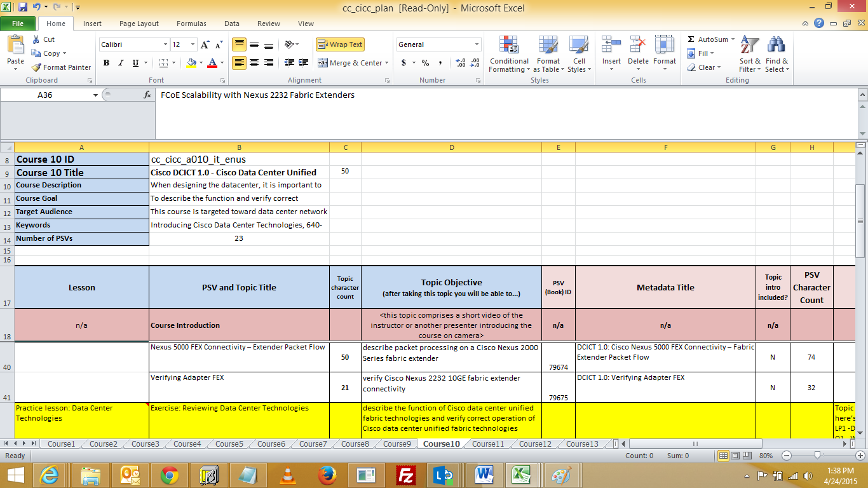Click the Insert Function fx button
The height and width of the screenshot is (488, 868).
tap(147, 95)
